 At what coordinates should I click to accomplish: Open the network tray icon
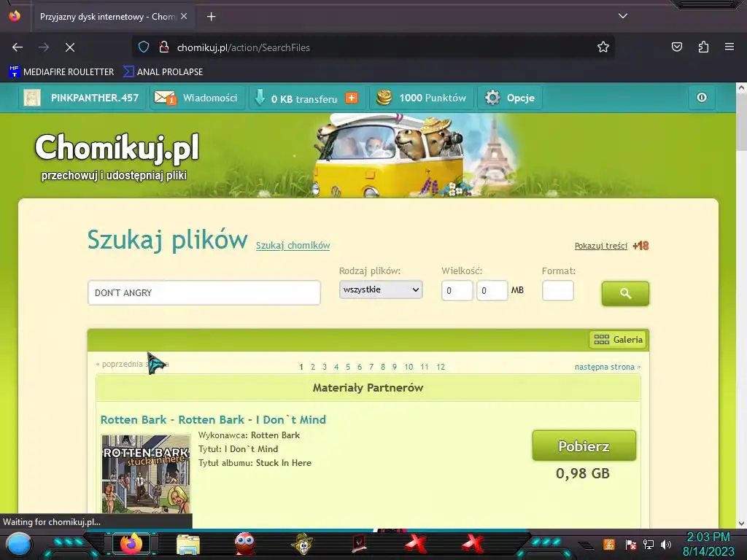pos(649,544)
